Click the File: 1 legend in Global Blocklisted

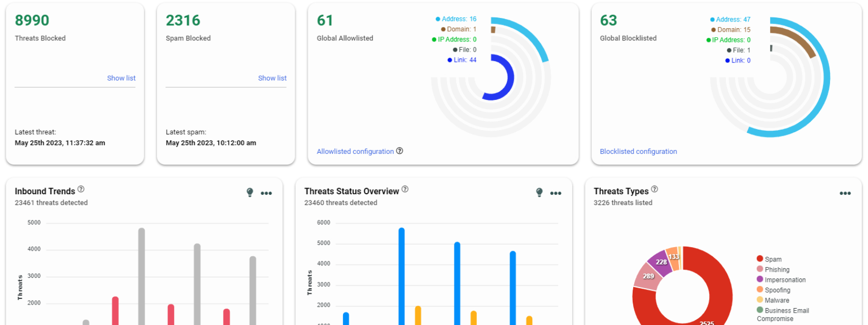(x=738, y=50)
